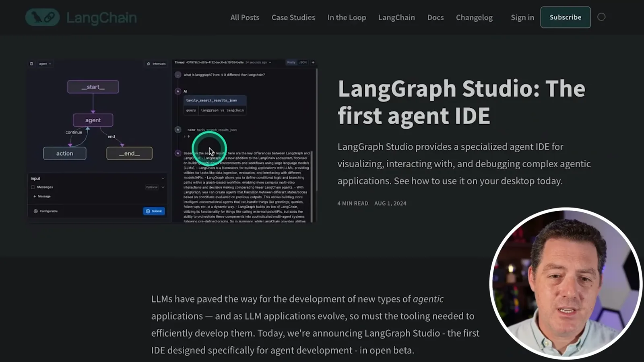This screenshot has height=362, width=644.
Task: Go to Case Studies
Action: point(293,17)
